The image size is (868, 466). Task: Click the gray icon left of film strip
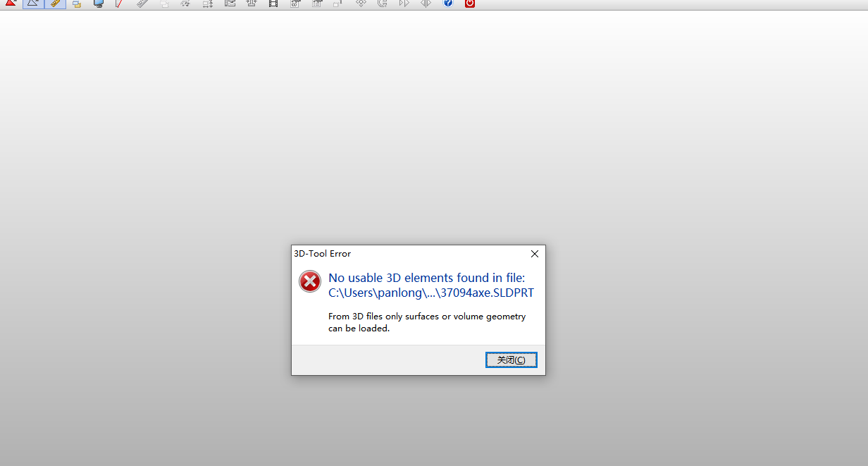coord(252,4)
